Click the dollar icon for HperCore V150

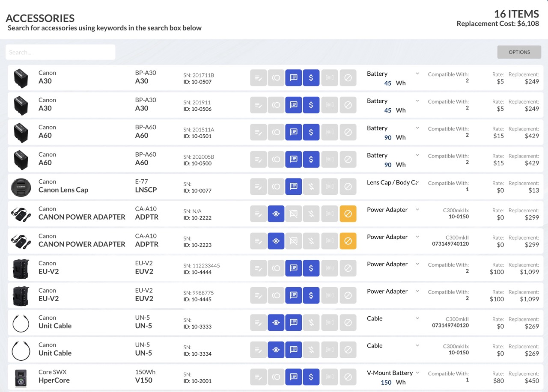coord(311,377)
